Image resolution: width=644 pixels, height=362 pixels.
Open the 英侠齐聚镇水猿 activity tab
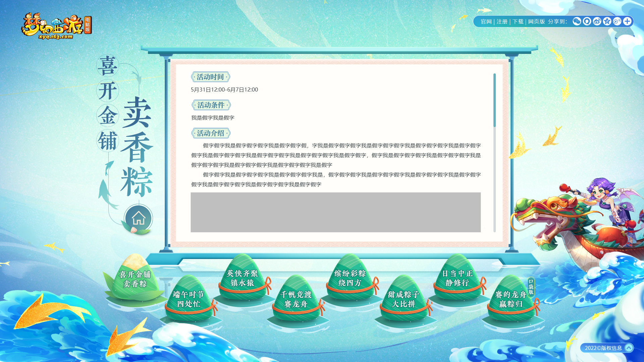coord(242,278)
